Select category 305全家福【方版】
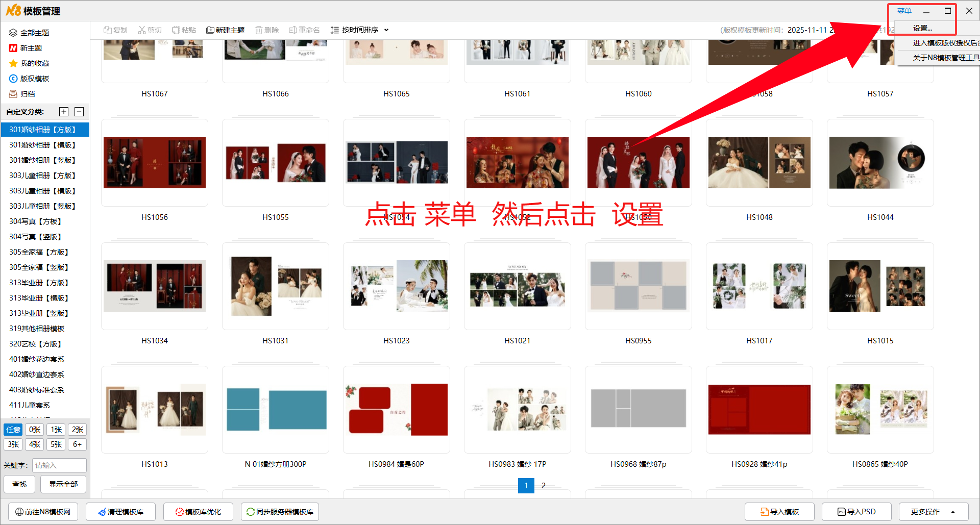The image size is (980, 525). [x=45, y=252]
